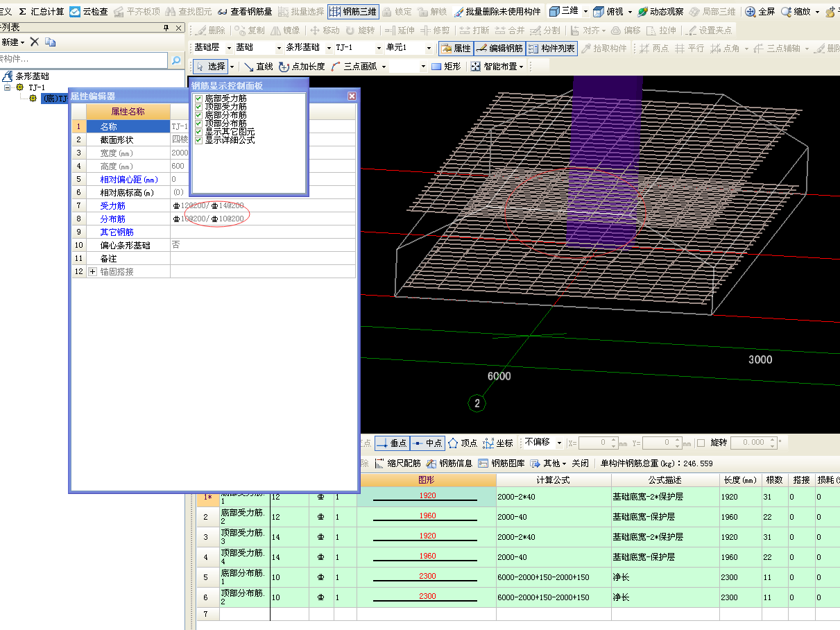Toggle 显示其它图元 checkbox
Image resolution: width=840 pixels, height=630 pixels.
[198, 132]
